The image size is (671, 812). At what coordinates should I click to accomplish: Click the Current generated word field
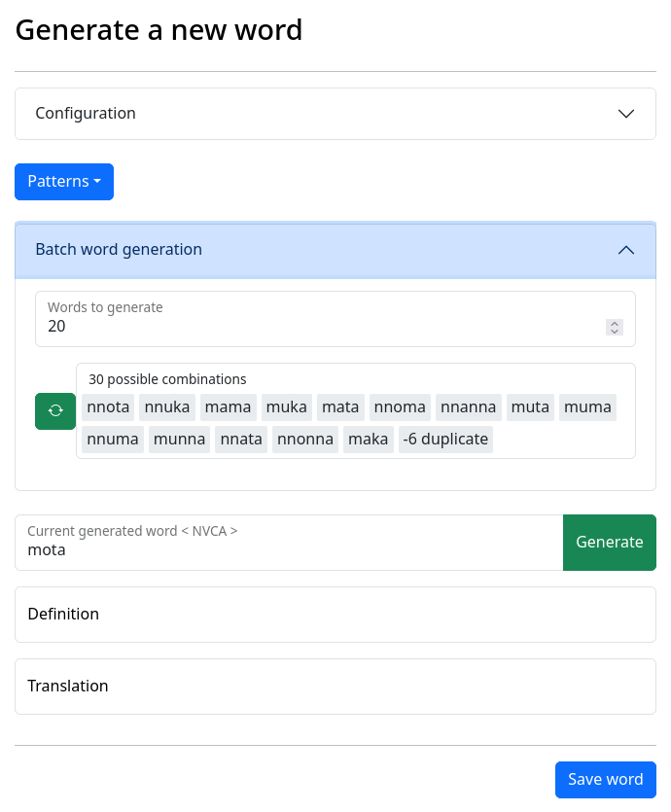289,543
